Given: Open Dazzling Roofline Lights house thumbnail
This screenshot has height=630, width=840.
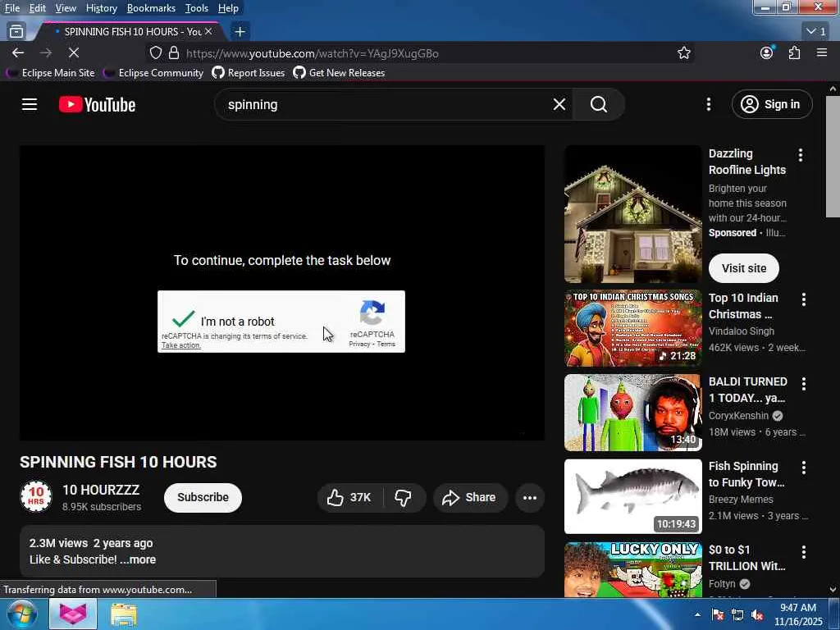Looking at the screenshot, I should click(x=632, y=214).
